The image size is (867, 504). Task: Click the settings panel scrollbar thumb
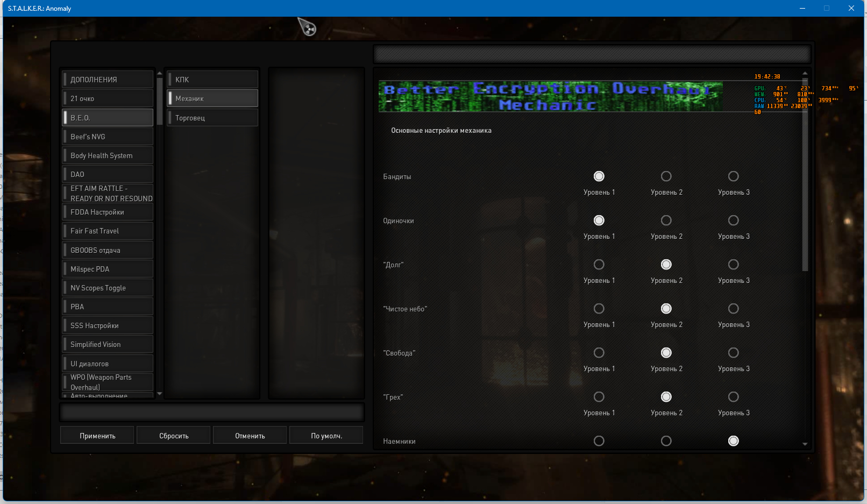click(805, 174)
